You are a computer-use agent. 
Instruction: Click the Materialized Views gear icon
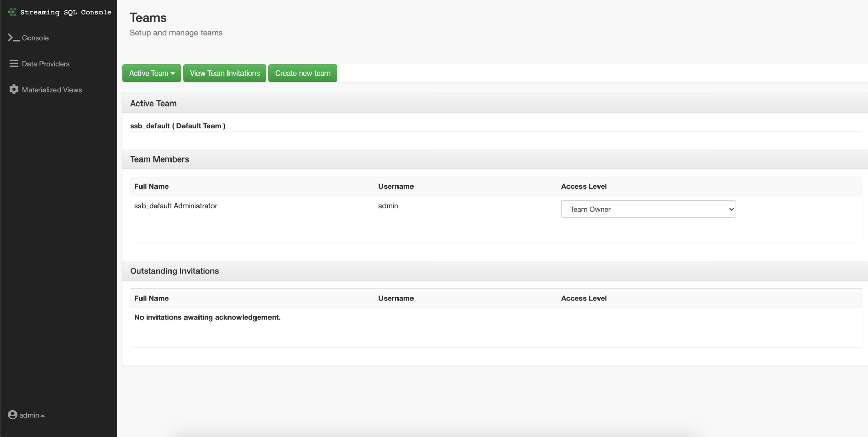(13, 90)
